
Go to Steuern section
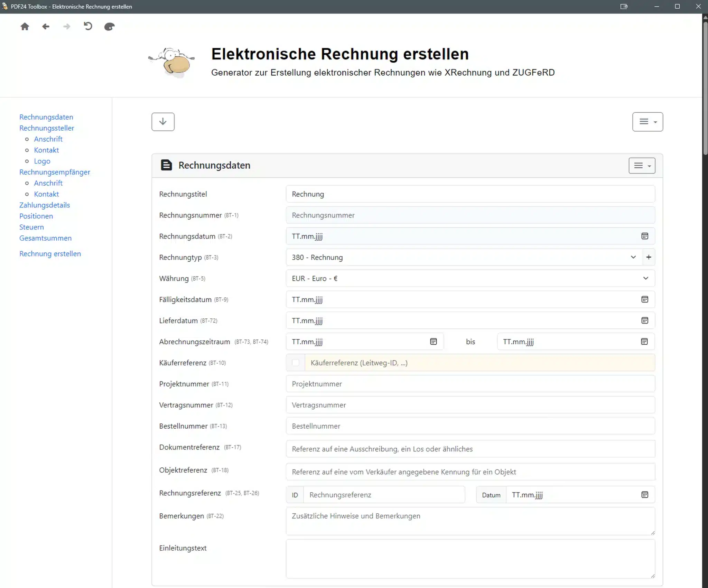coord(31,227)
